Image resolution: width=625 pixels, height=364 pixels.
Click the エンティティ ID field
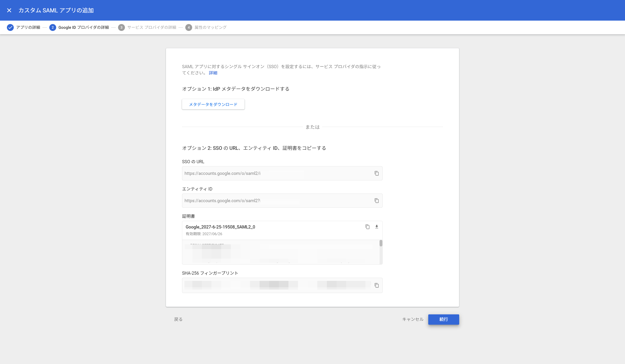(282, 200)
